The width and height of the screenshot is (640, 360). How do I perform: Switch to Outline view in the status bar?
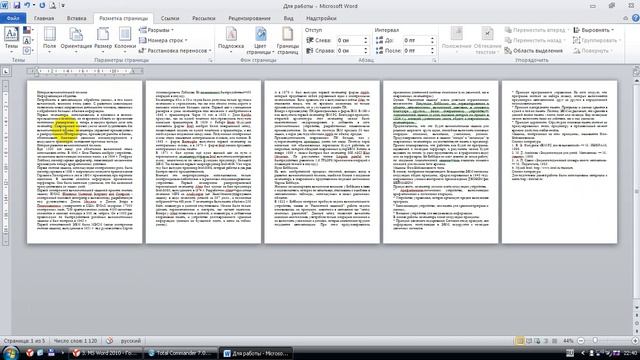[x=546, y=340]
